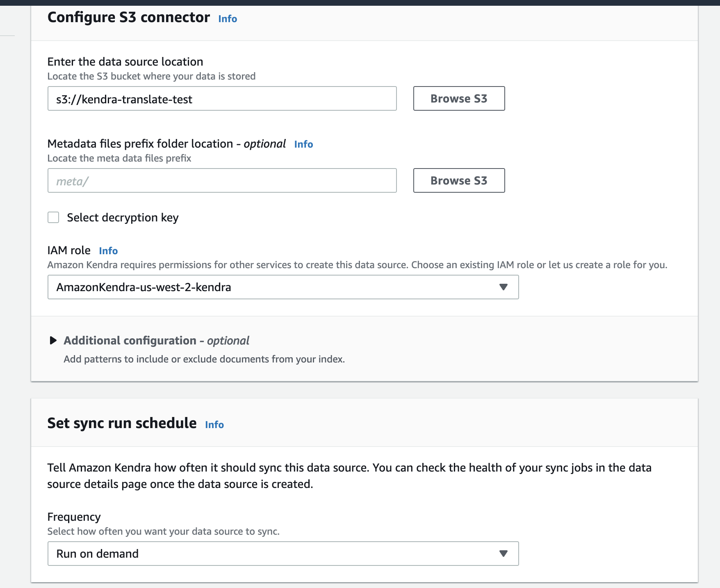Click the 'IAM role' field label
Viewport: 720px width, 588px height.
tap(69, 251)
